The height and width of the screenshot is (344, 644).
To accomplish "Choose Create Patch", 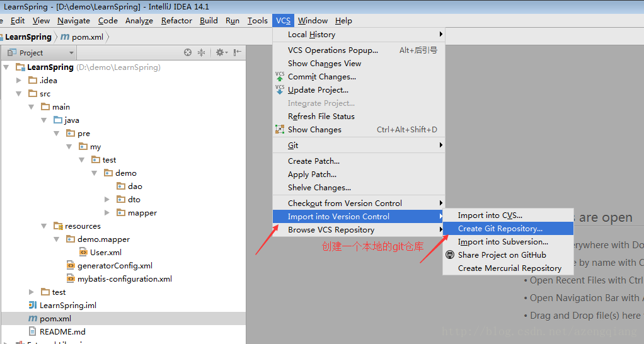I will (359, 161).
